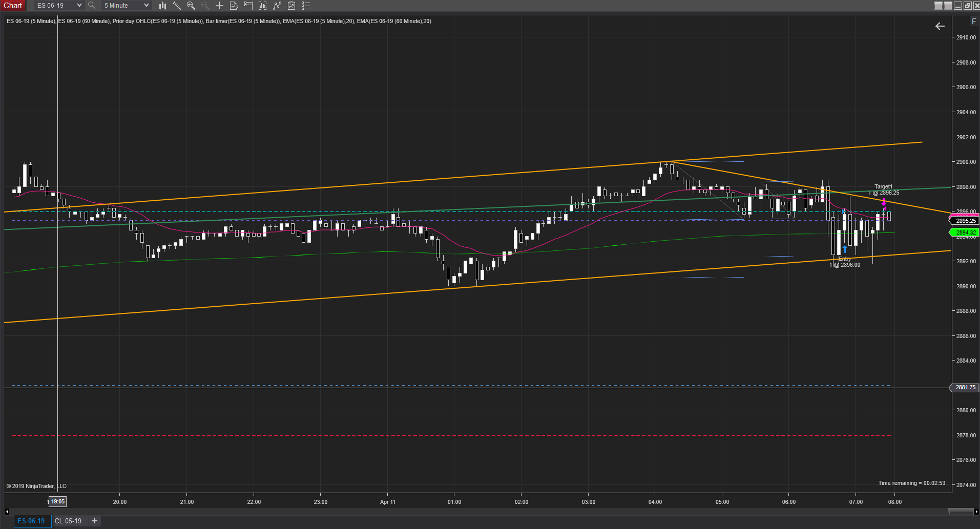The width and height of the screenshot is (980, 529).
Task: Open the drawing tools pencil icon
Action: (x=177, y=6)
